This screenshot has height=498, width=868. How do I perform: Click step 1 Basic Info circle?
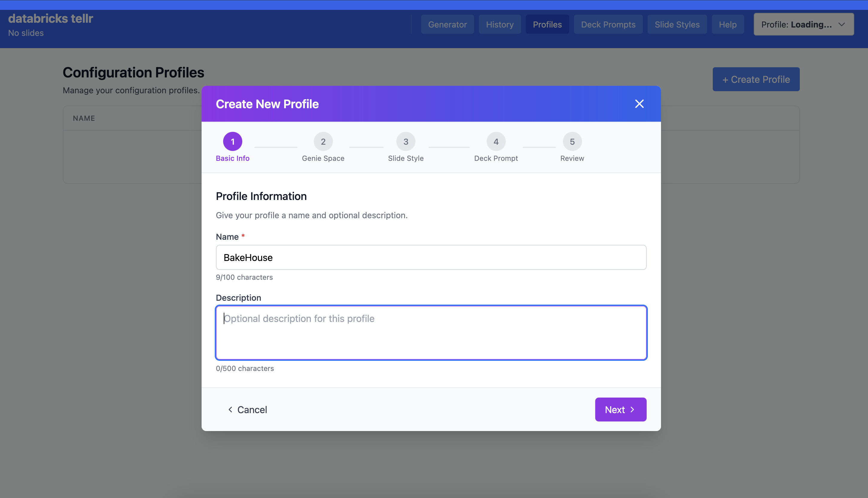click(x=233, y=142)
